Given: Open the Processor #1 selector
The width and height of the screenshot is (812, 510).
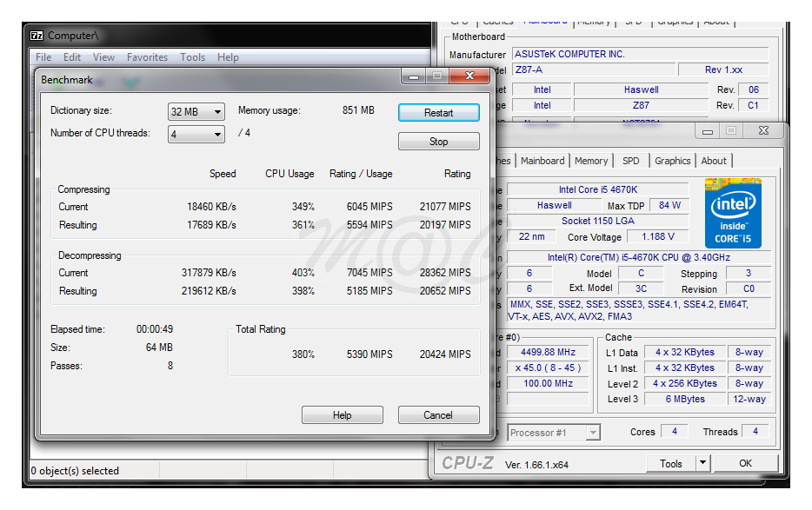Looking at the screenshot, I should pyautogui.click(x=554, y=432).
